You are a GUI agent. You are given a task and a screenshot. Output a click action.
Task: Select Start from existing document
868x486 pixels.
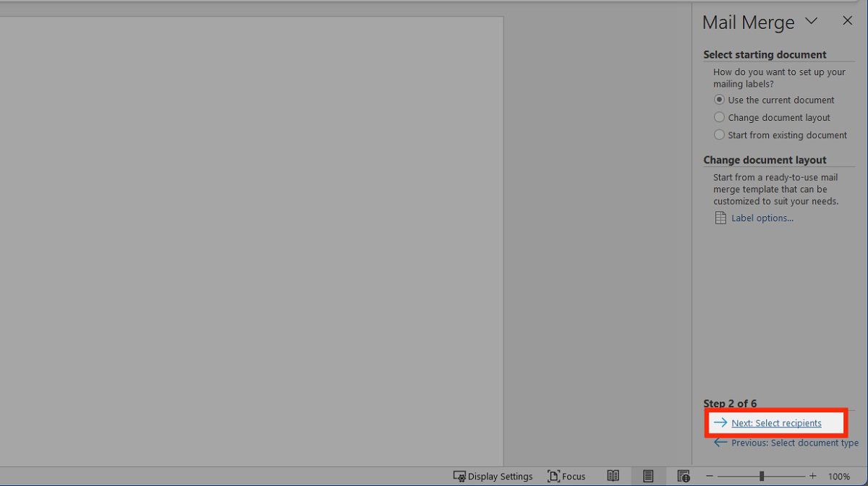point(780,135)
